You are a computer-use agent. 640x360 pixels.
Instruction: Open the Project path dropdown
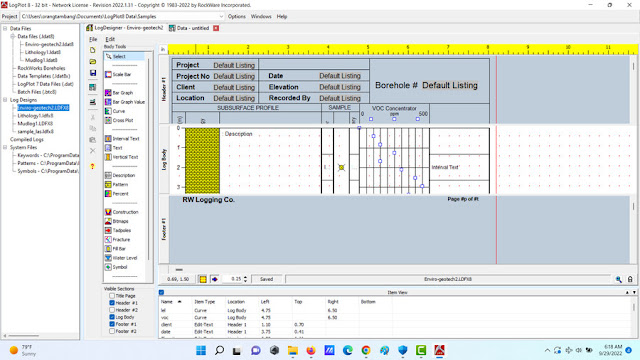221,16
